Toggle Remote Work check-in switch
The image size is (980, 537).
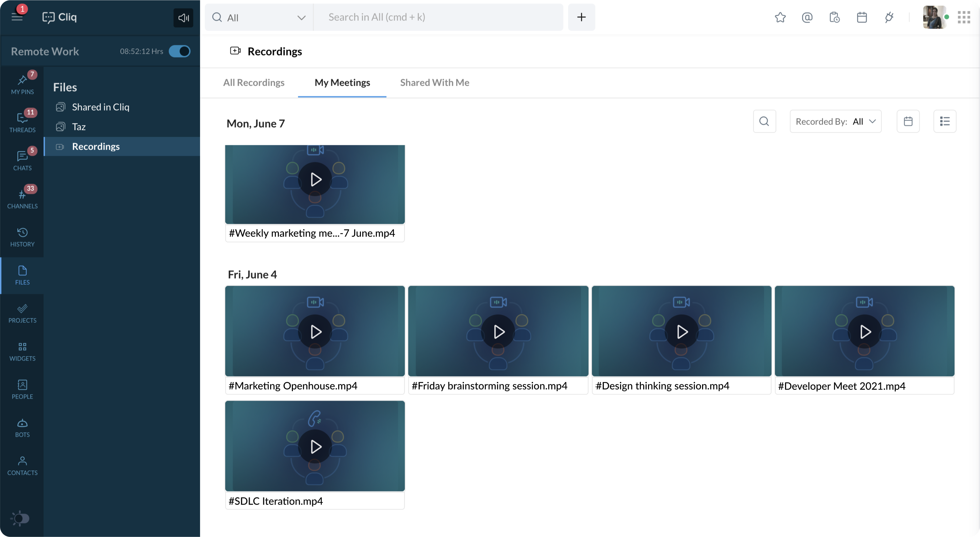tap(180, 51)
